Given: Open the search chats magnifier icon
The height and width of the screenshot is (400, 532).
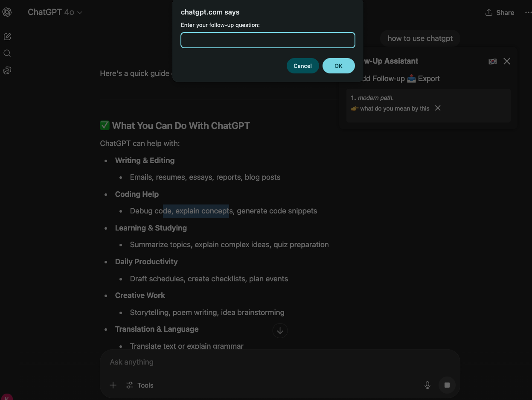Looking at the screenshot, I should coord(7,53).
